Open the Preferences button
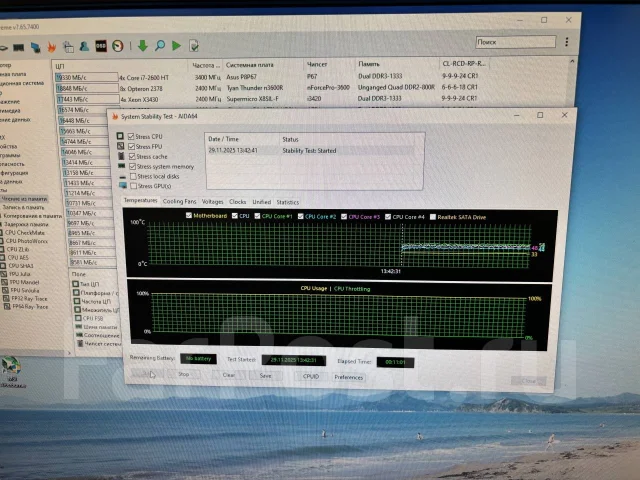This screenshot has height=480, width=640. click(349, 377)
